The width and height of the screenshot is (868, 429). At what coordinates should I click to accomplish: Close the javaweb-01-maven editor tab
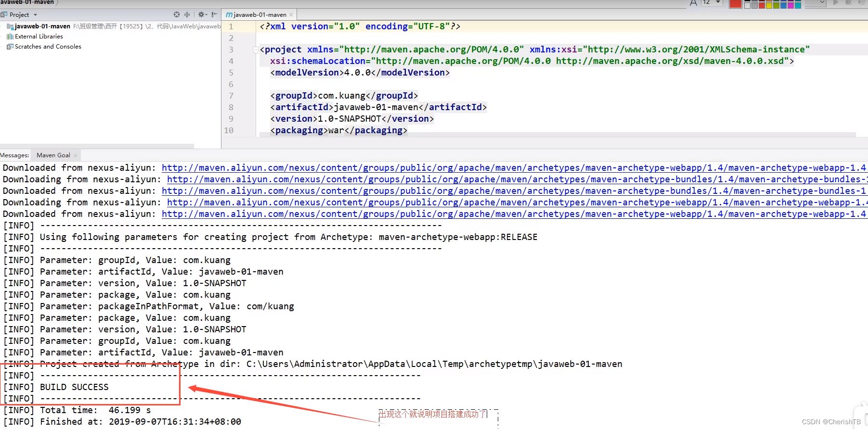point(291,15)
